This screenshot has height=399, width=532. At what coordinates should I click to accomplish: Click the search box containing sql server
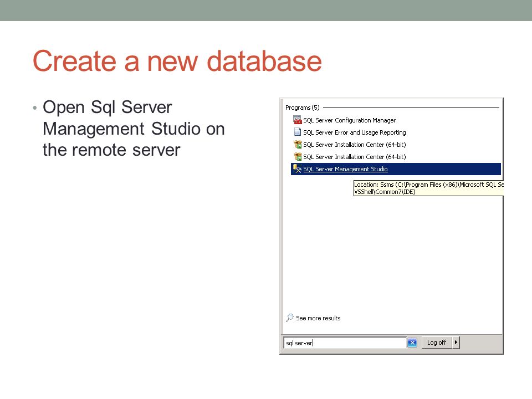(x=345, y=342)
